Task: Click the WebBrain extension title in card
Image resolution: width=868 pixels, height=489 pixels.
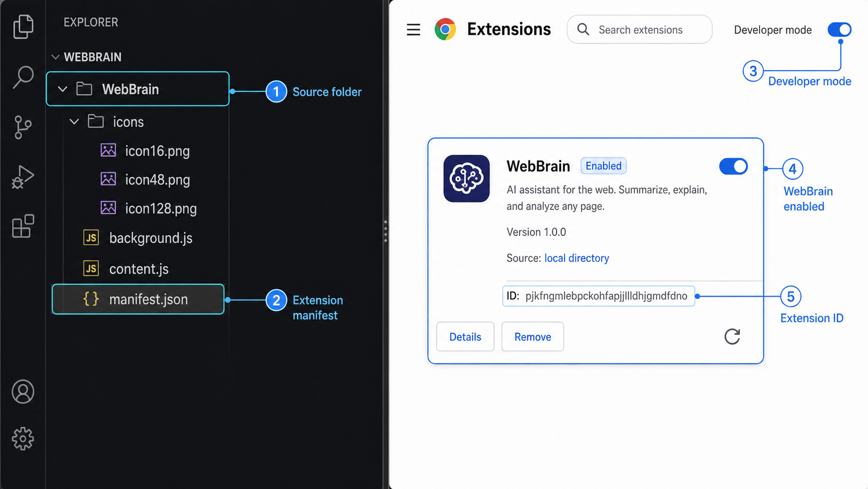Action: click(538, 166)
